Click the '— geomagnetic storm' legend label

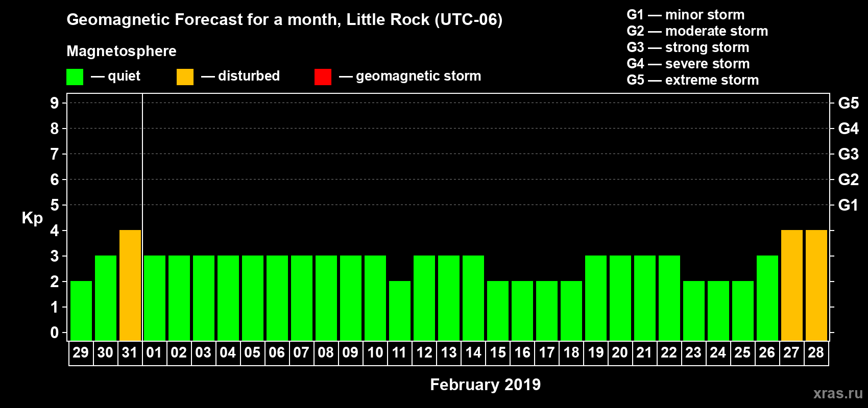(410, 76)
